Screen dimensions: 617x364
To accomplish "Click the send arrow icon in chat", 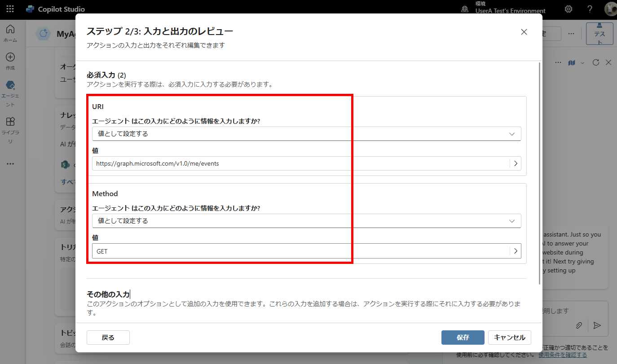I will 597,325.
